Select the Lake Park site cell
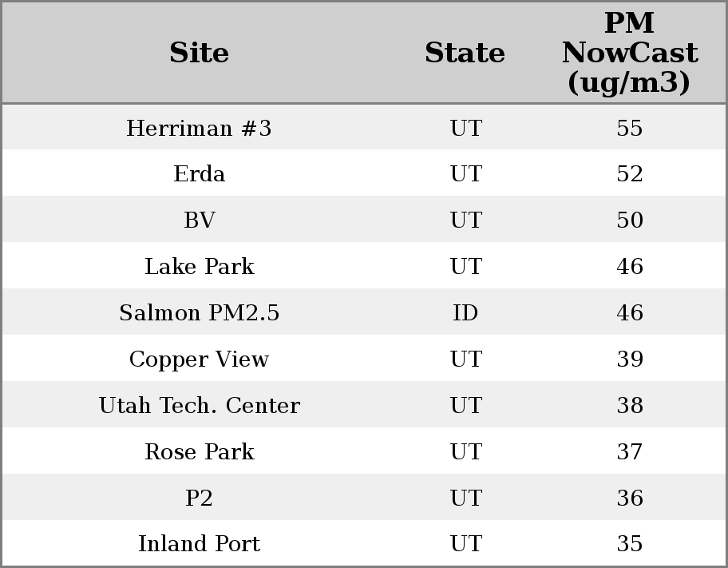 coord(199,267)
